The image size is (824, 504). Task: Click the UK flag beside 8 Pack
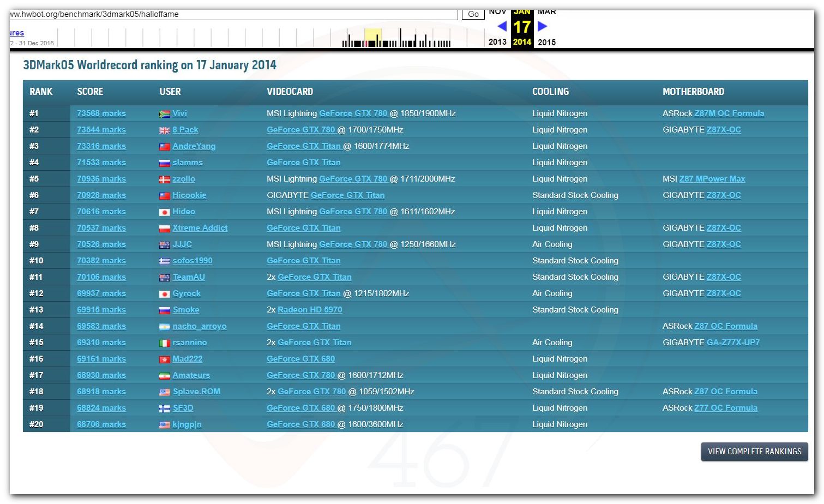click(x=164, y=130)
